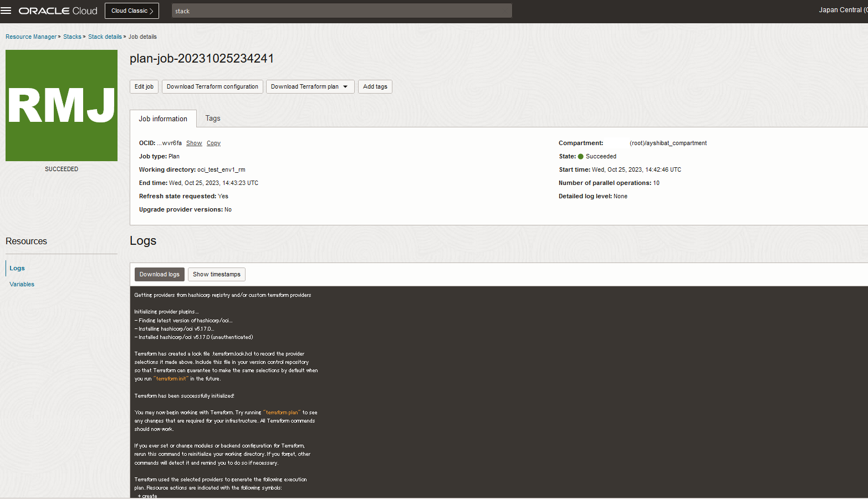Viewport: 868px width, 499px height.
Task: Show the full OCID
Action: point(194,143)
